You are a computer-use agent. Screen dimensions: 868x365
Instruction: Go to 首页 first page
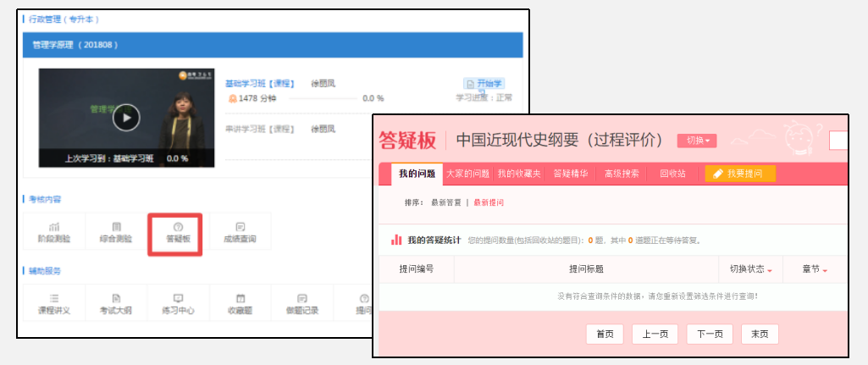pos(605,334)
